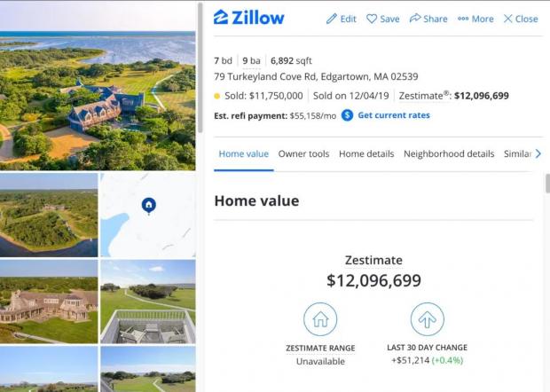This screenshot has width=550, height=392.
Task: Open the More options menu
Action: (x=475, y=19)
